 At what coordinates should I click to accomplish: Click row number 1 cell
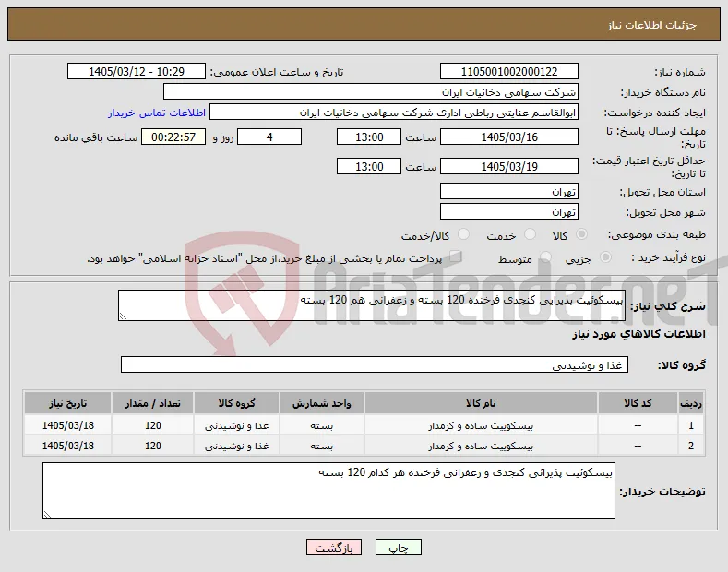[x=691, y=425]
